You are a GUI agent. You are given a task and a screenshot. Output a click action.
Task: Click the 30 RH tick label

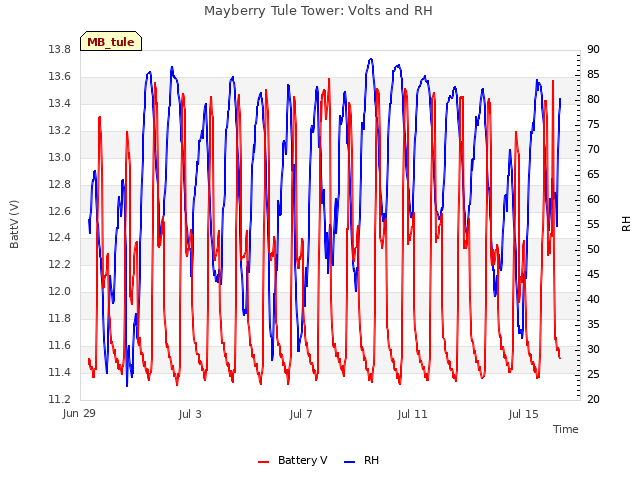point(593,349)
